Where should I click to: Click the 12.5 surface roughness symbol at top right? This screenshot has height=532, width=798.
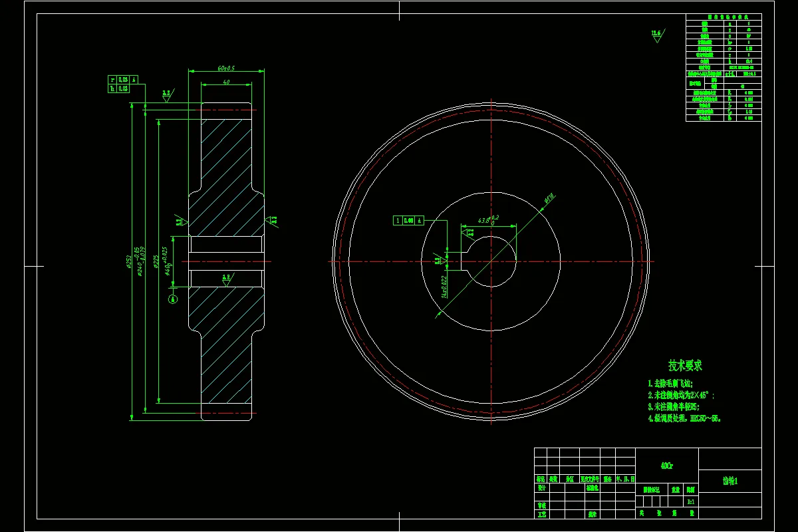657,35
